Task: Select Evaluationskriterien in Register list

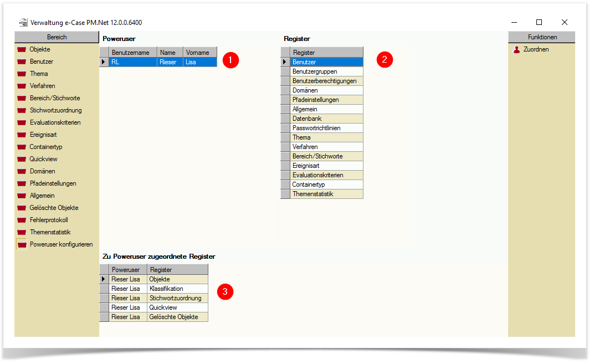Action: [326, 175]
